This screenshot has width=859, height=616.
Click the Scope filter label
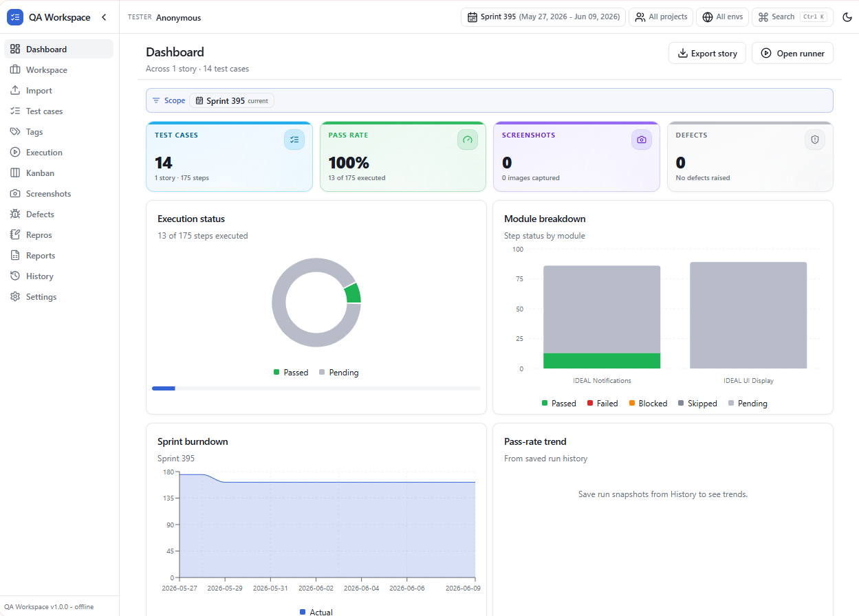(175, 100)
